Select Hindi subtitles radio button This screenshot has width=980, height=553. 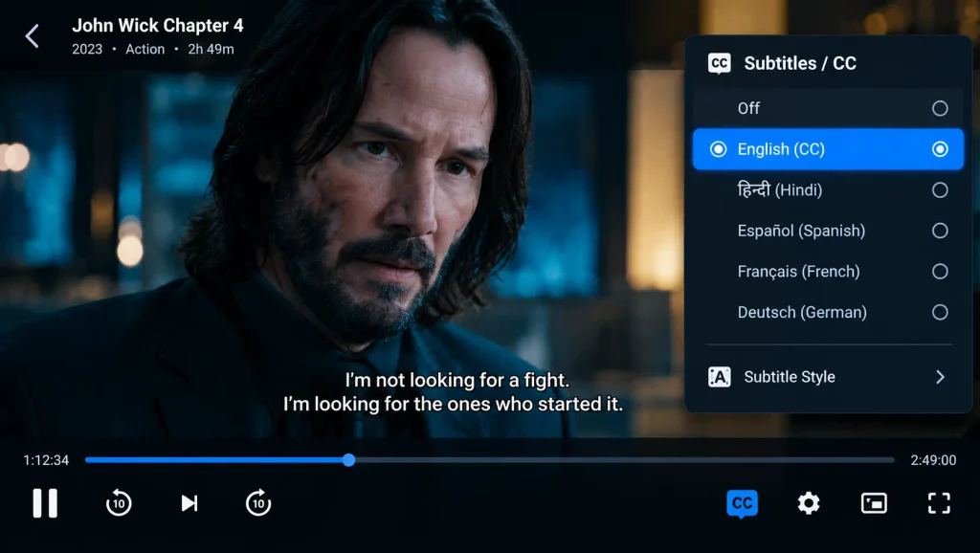pos(940,190)
